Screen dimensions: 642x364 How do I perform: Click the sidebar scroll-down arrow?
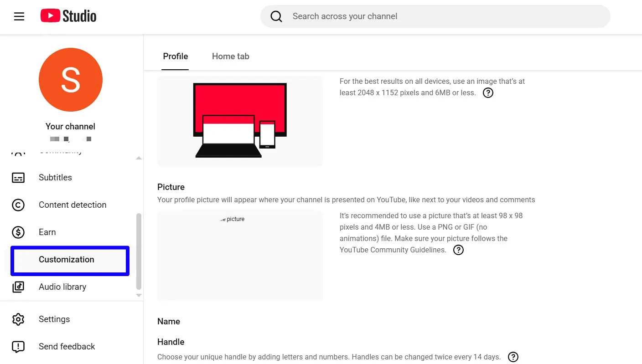[x=139, y=296]
